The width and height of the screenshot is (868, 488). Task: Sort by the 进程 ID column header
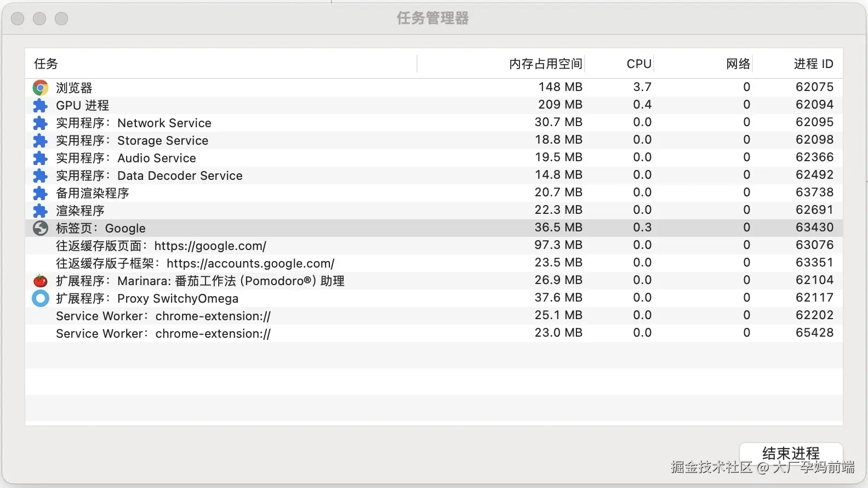point(813,64)
